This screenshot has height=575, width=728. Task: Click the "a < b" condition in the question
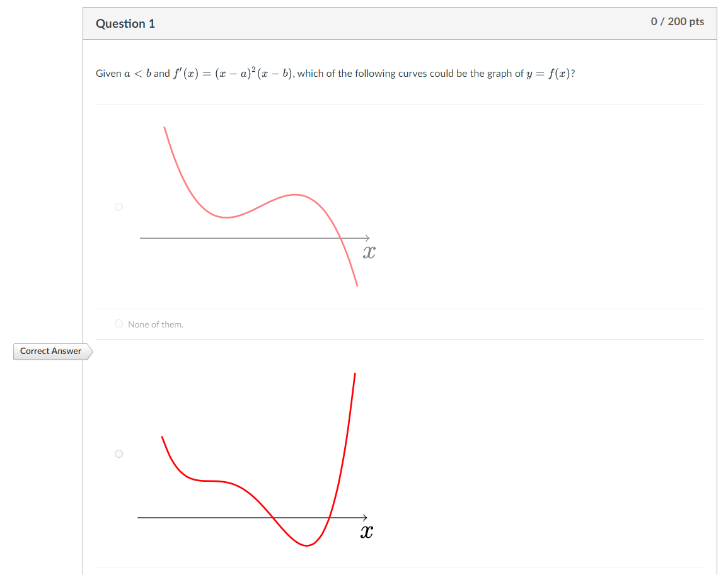(137, 73)
